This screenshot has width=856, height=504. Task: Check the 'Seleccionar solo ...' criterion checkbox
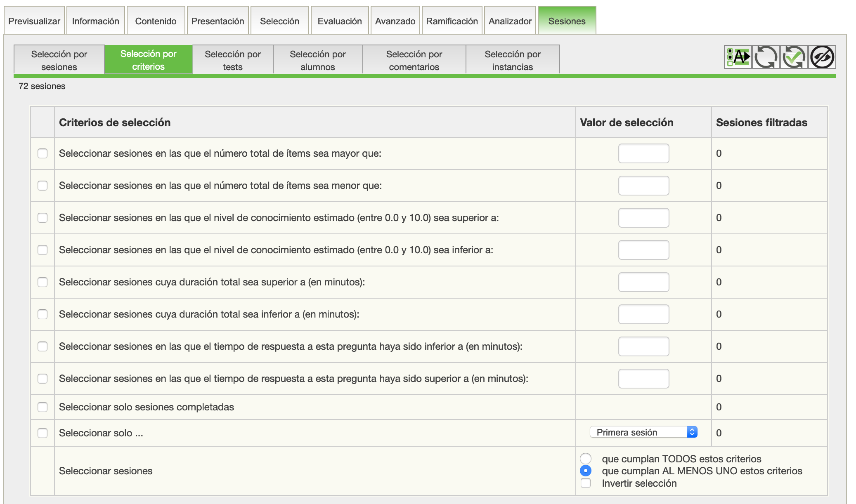tap(43, 433)
